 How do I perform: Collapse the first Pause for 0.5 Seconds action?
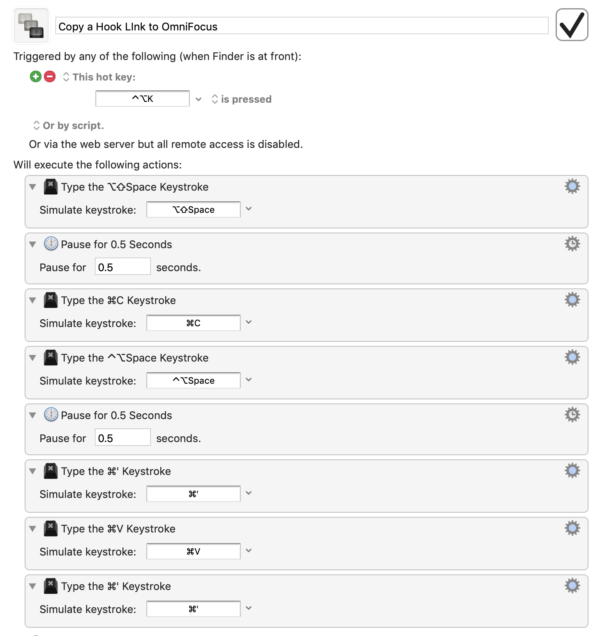(x=32, y=244)
